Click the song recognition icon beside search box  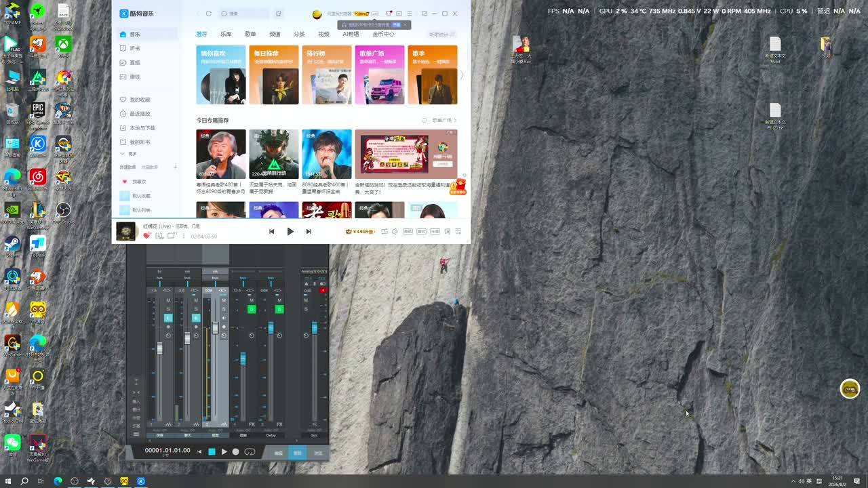point(278,14)
